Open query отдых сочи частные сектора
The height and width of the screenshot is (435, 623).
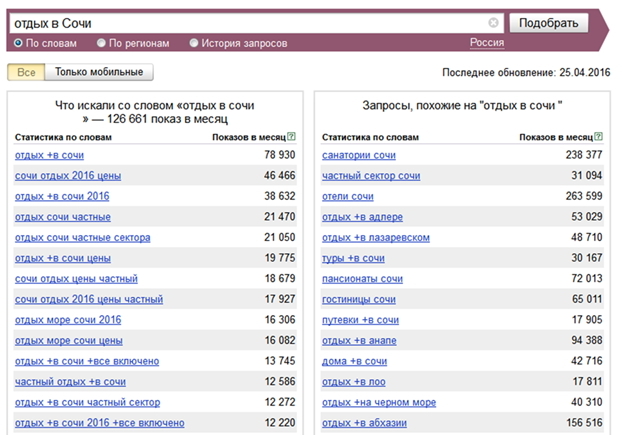coord(83,238)
